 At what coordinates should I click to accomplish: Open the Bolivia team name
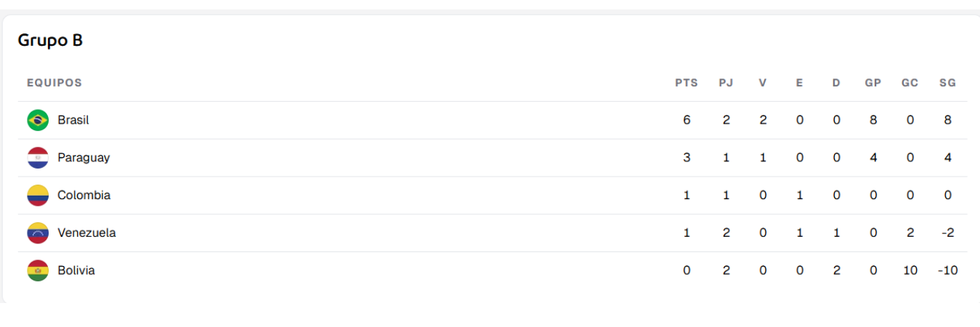(76, 271)
